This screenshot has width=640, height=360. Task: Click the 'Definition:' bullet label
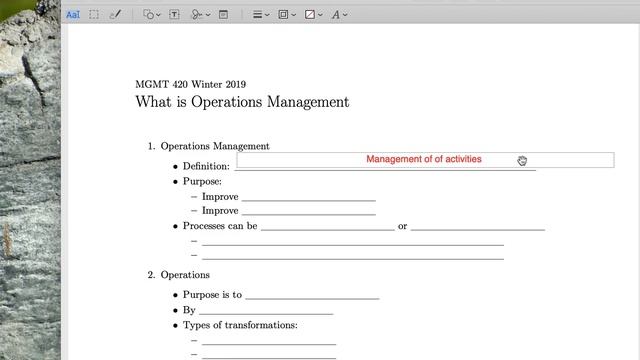tap(206, 166)
